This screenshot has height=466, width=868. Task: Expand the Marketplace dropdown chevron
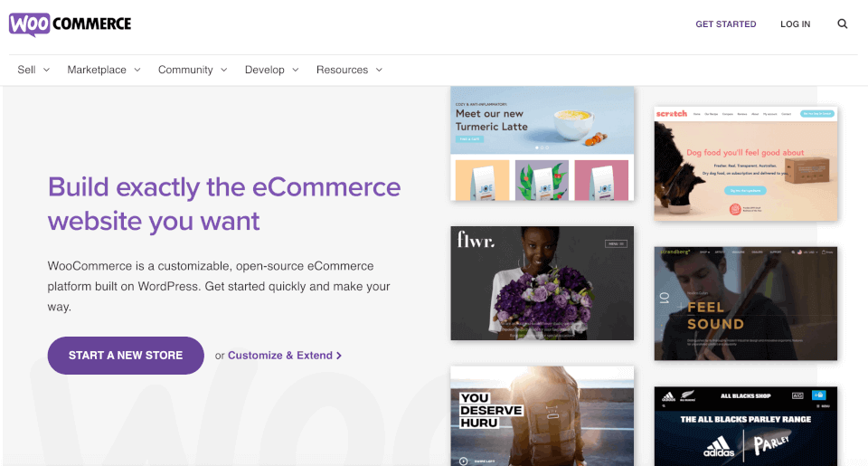coord(137,70)
